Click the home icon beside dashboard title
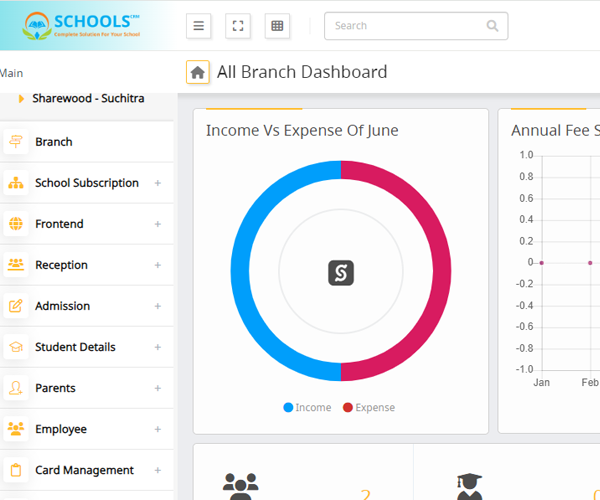The height and width of the screenshot is (500, 600). tap(198, 72)
